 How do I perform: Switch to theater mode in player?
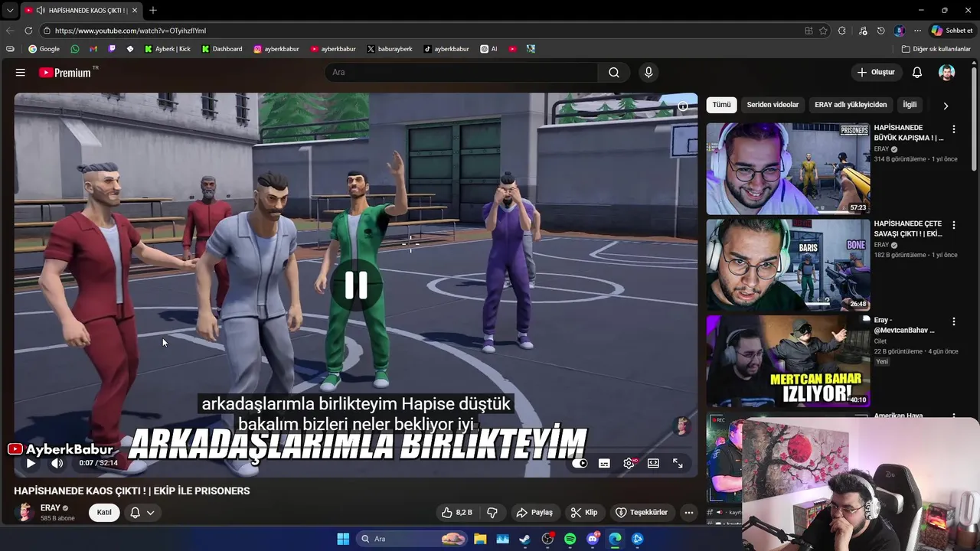tap(653, 463)
